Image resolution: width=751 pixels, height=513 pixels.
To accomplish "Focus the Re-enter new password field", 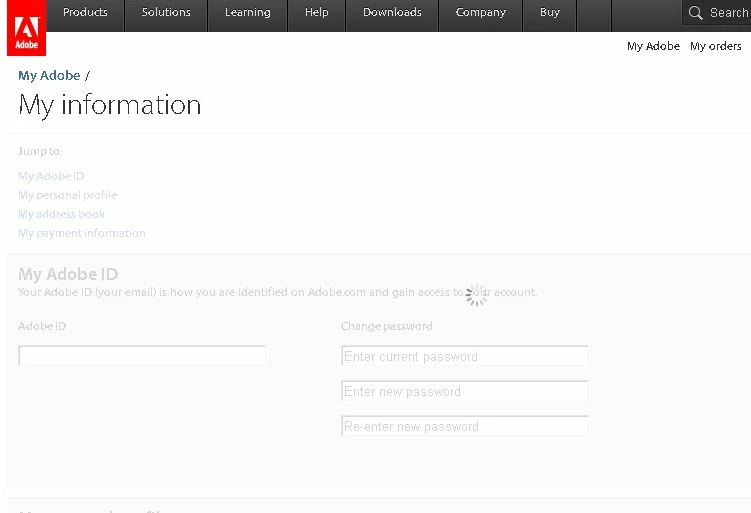I will point(465,426).
